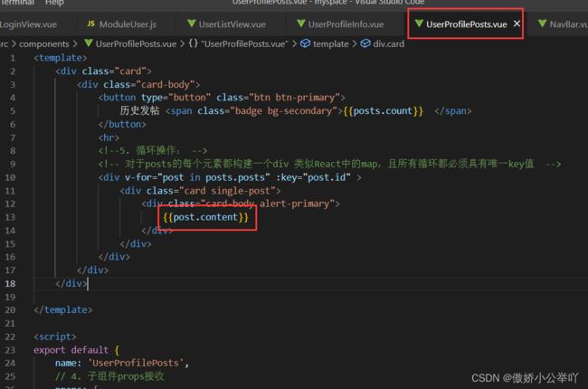The image size is (588, 389).
Task: Click the template cube icon in breadcrumb
Action: click(305, 43)
